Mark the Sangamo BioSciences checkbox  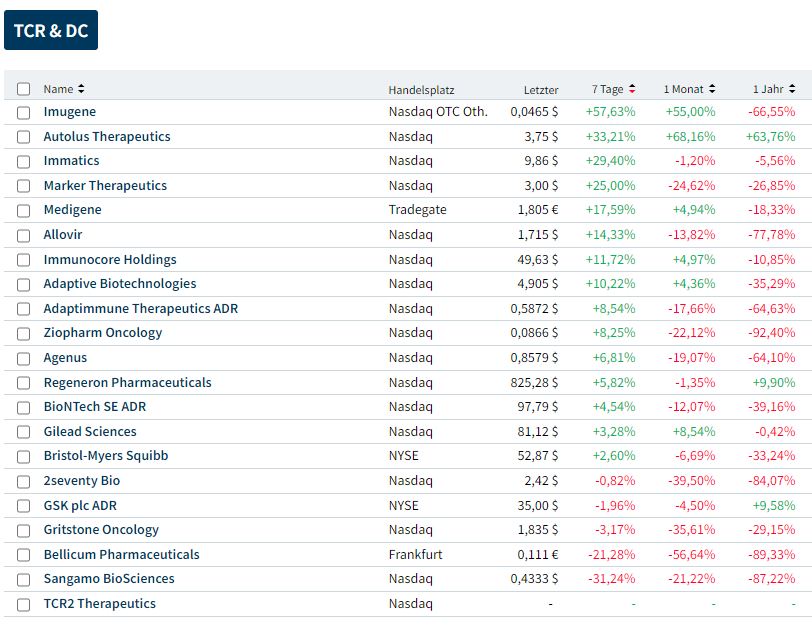click(24, 579)
